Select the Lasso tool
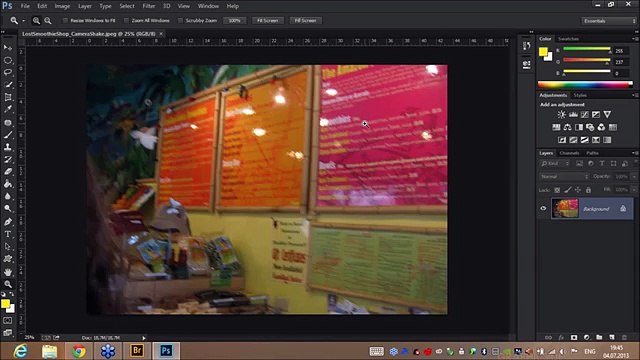This screenshot has height=360, width=640. point(8,73)
